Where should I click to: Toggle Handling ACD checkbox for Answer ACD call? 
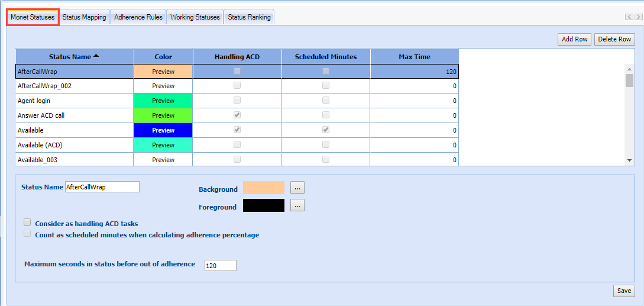tap(237, 115)
